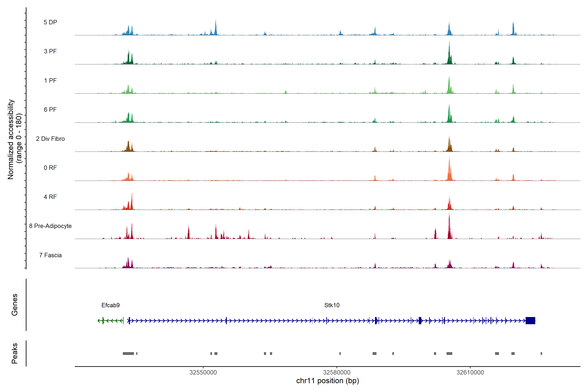The width and height of the screenshot is (588, 392).
Task: Click the Genes panel label
Action: (x=15, y=305)
